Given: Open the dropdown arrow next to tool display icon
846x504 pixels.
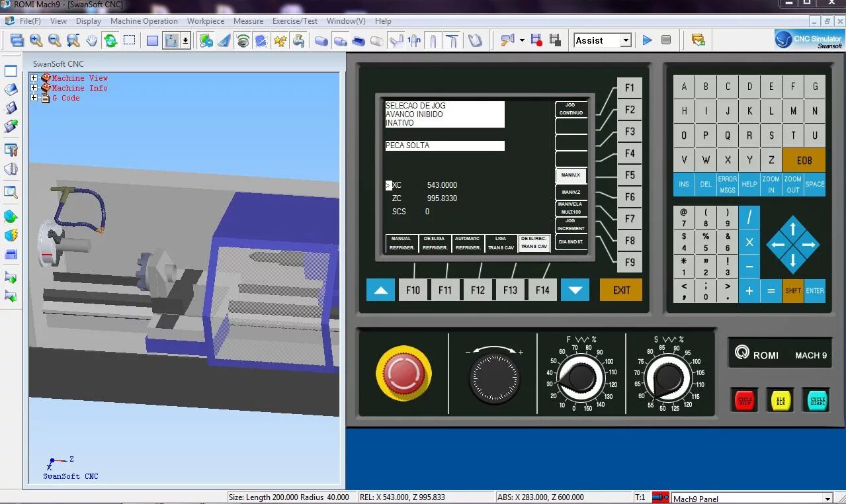Looking at the screenshot, I should tap(522, 40).
